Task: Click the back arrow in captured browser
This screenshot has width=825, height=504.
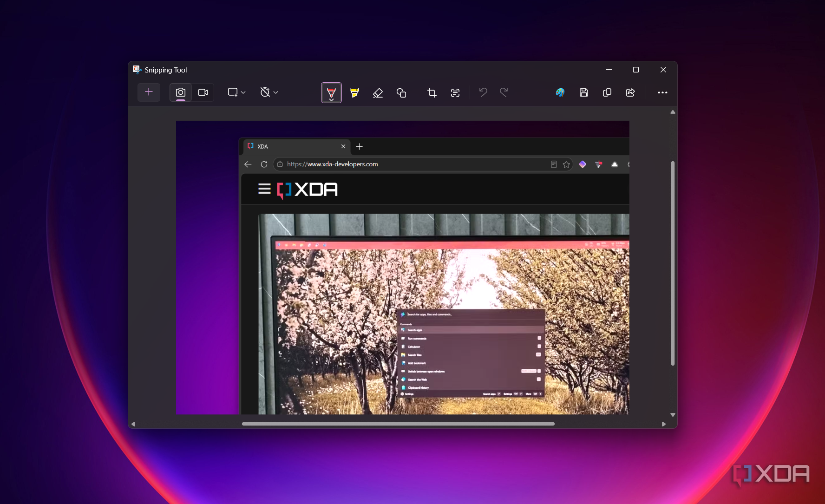Action: click(x=248, y=164)
